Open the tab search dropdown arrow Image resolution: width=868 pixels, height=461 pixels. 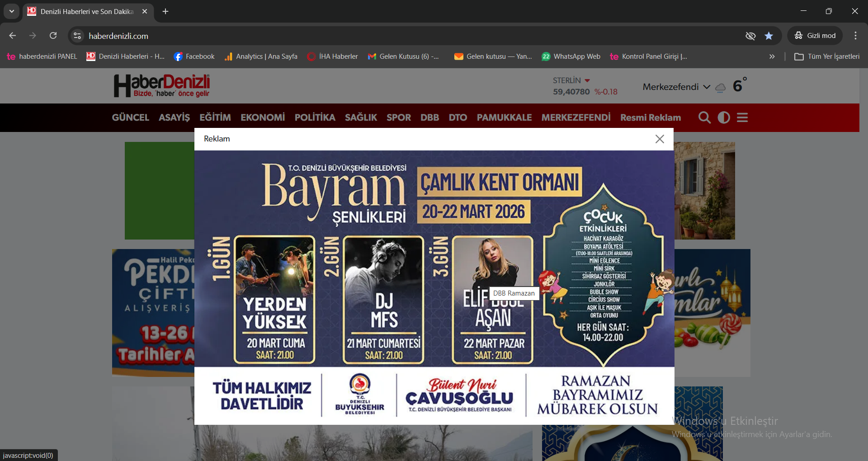tap(11, 11)
